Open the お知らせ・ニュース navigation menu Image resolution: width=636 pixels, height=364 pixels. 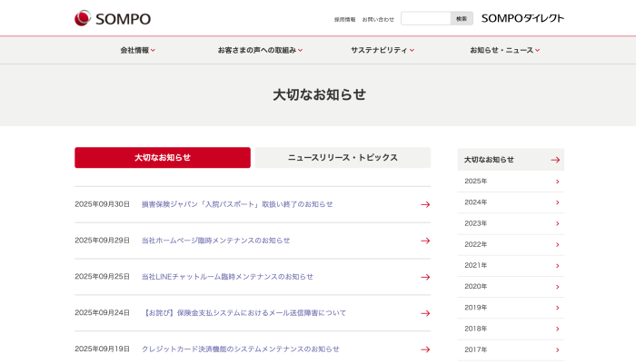point(505,50)
